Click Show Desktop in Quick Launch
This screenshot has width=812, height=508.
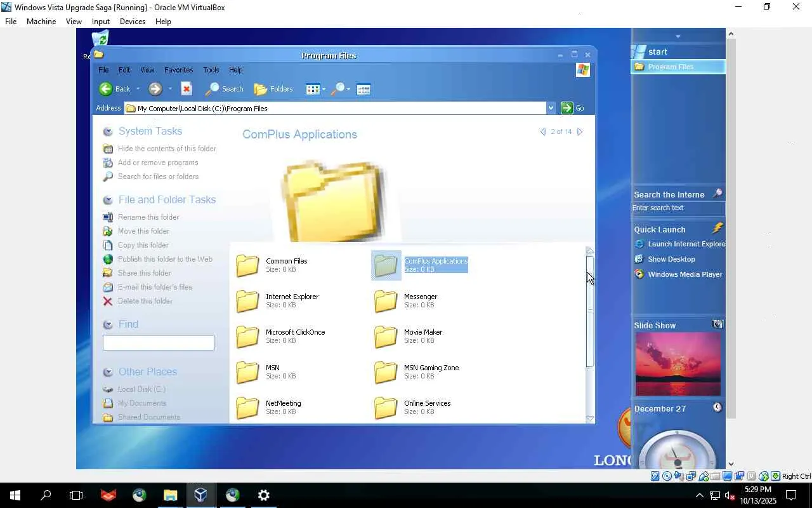click(665, 259)
